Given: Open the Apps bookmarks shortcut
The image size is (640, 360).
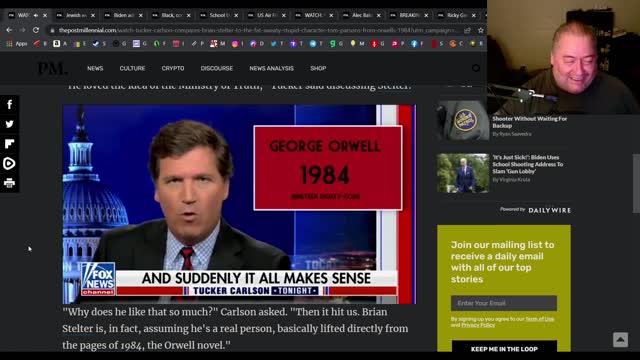Looking at the screenshot, I should point(17,43).
